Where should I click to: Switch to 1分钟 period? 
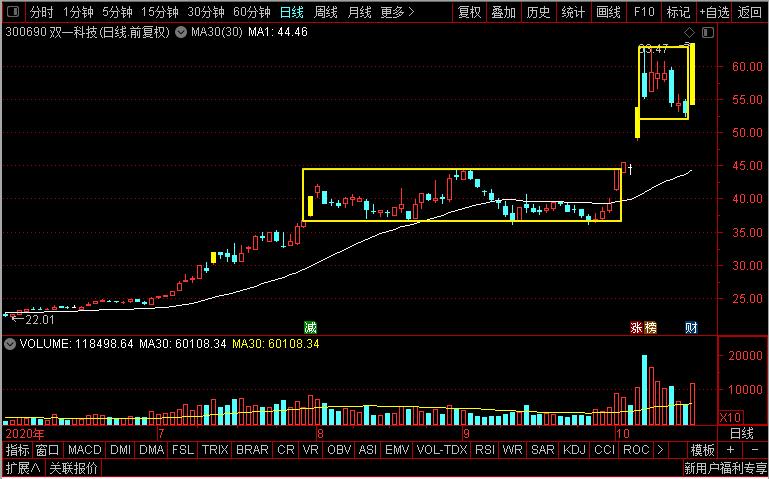79,12
